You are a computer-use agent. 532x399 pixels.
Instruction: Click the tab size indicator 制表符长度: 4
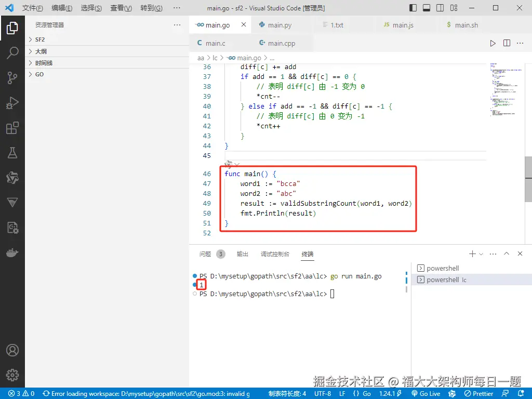point(287,394)
